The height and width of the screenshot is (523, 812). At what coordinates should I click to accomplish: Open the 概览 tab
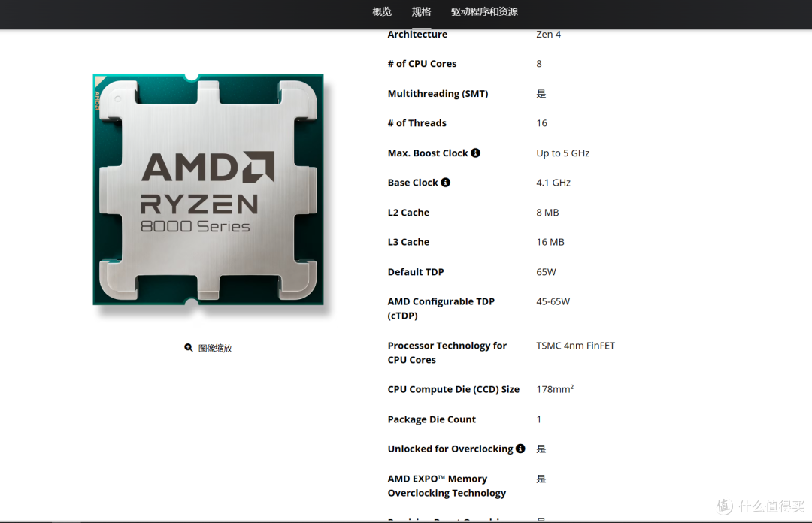[382, 11]
